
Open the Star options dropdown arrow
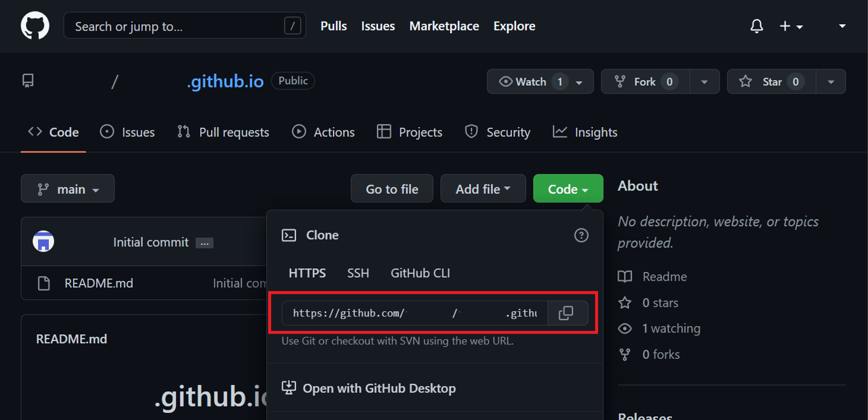(x=831, y=81)
